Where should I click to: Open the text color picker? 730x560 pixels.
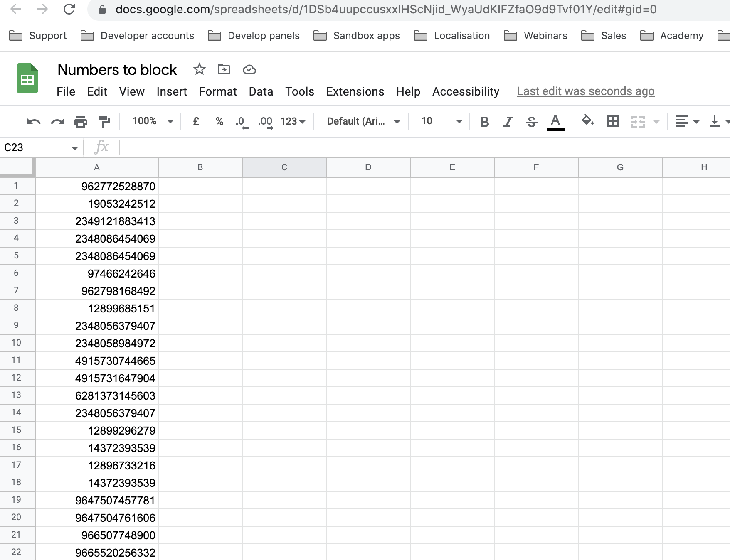(555, 122)
